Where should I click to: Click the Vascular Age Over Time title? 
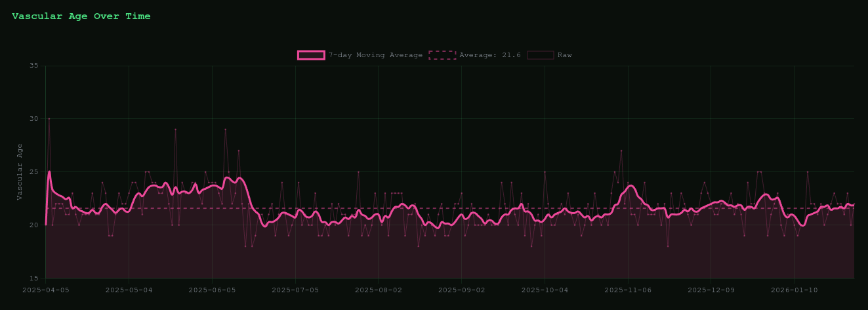click(81, 16)
